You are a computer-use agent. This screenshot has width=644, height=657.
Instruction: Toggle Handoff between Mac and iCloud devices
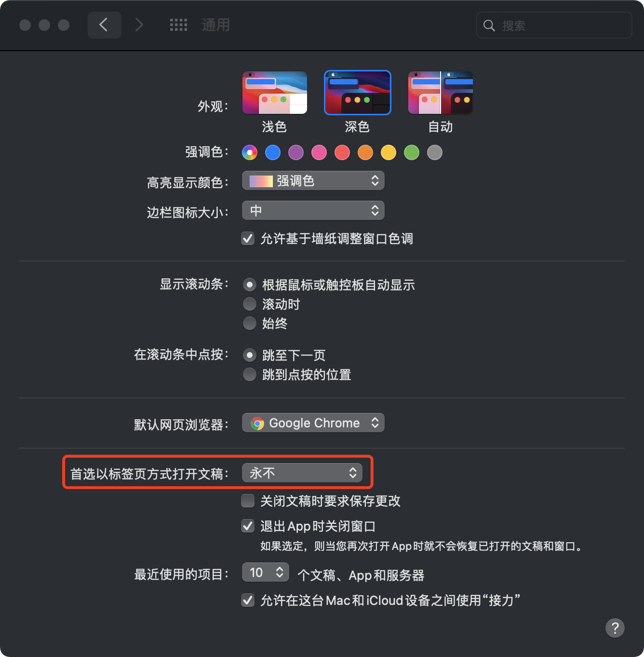click(x=248, y=600)
